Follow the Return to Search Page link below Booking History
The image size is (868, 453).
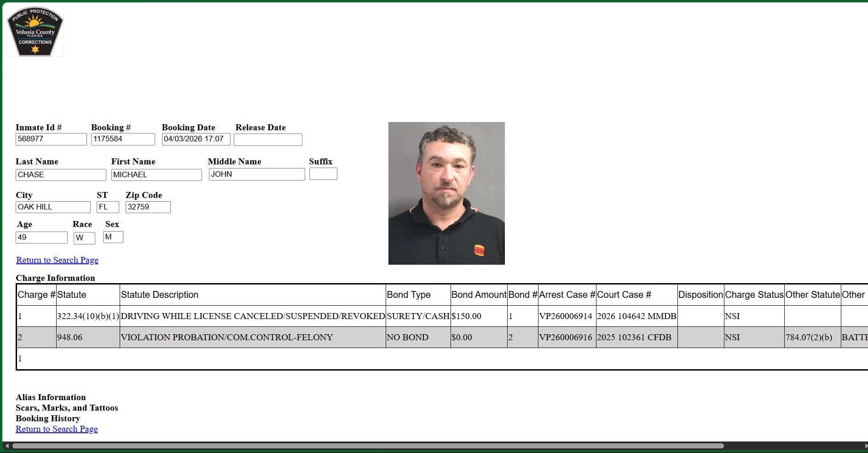pos(57,429)
